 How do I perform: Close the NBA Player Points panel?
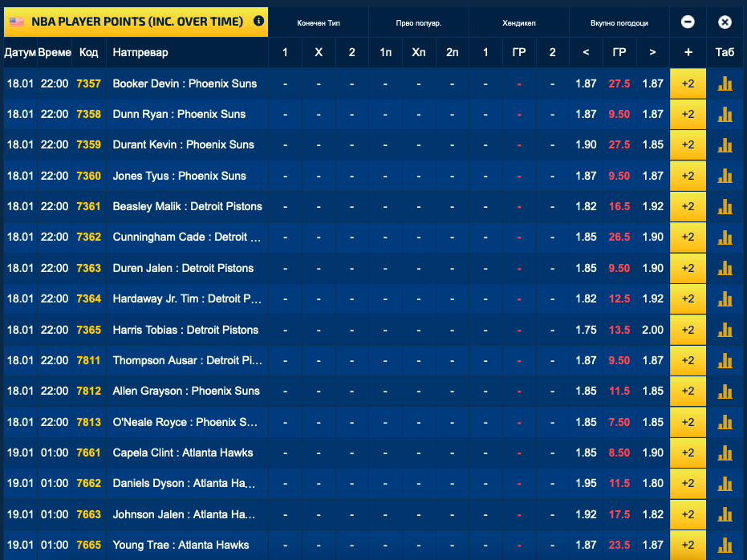(725, 22)
